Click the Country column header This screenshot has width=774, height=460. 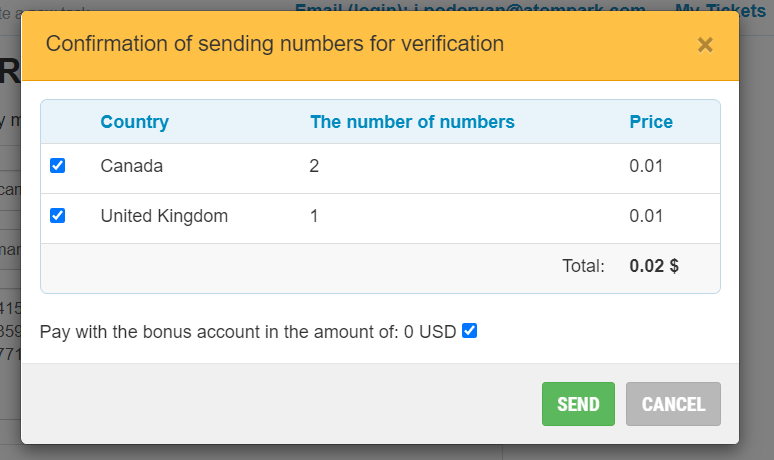click(x=134, y=122)
